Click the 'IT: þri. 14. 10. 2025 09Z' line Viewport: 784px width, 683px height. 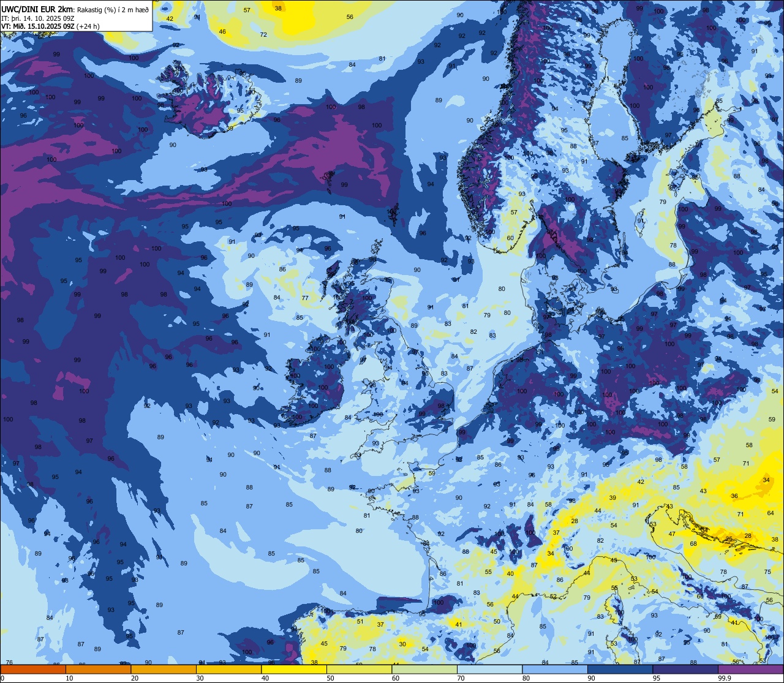pyautogui.click(x=38, y=18)
